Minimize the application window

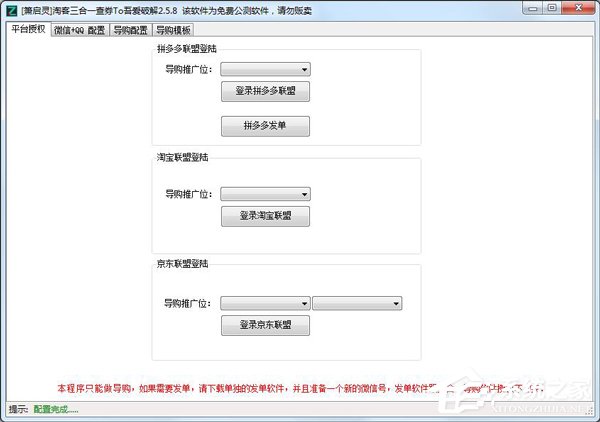tap(533, 8)
